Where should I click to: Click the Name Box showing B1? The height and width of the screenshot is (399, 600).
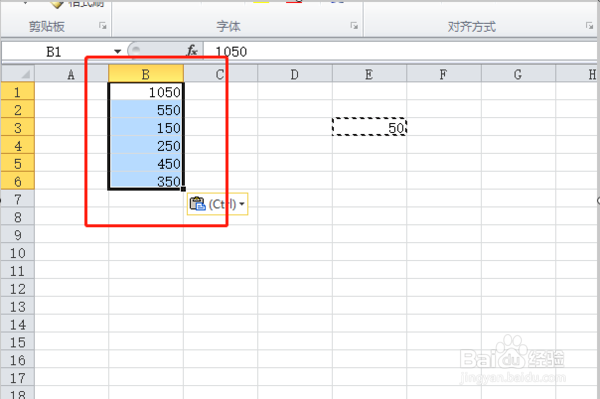pyautogui.click(x=54, y=51)
